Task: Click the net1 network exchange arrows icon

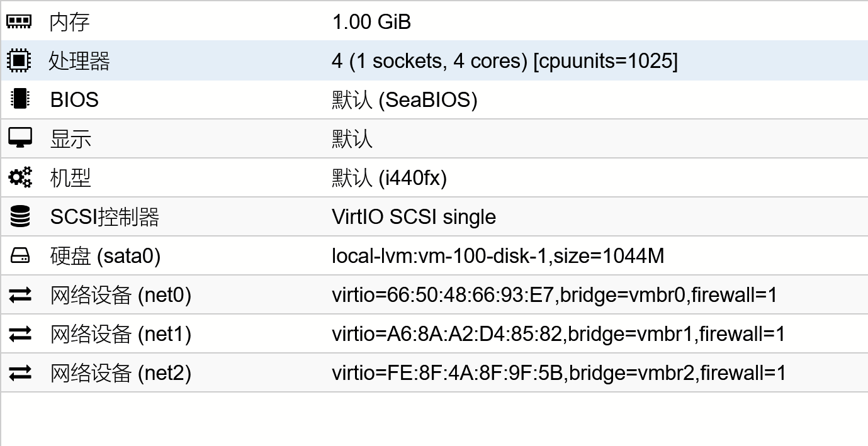Action: 20,333
